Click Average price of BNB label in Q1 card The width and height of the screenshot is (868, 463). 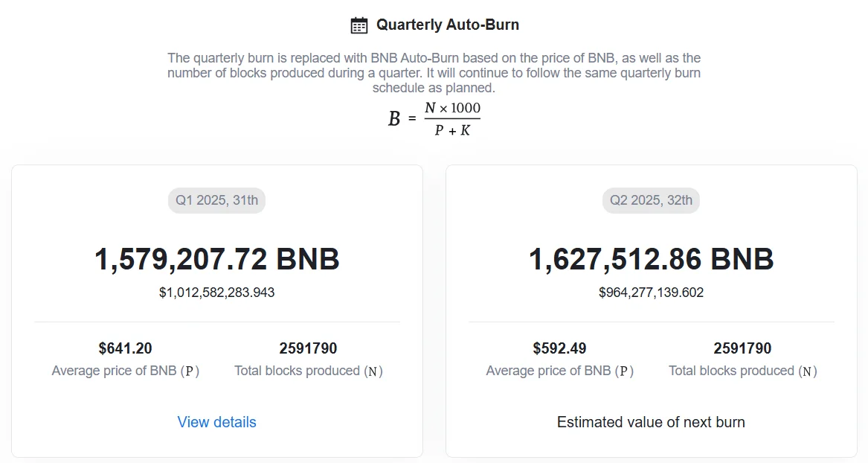coord(126,371)
